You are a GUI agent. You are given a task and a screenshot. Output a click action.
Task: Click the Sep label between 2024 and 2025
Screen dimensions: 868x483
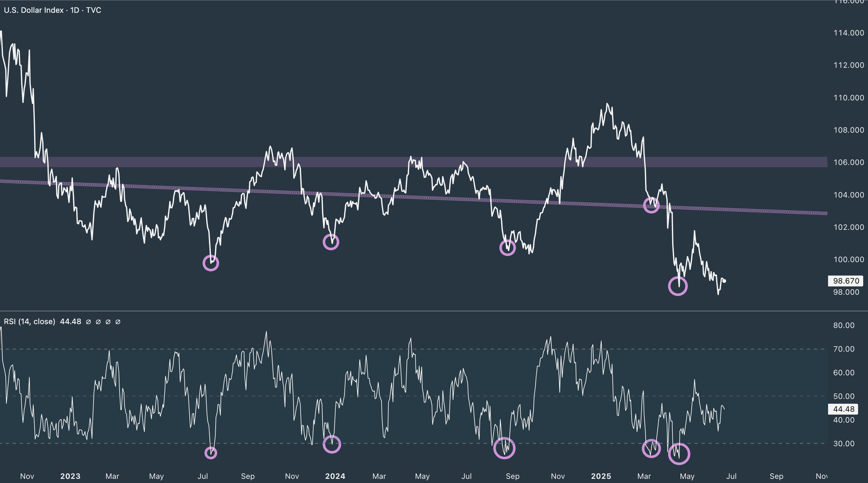point(512,476)
